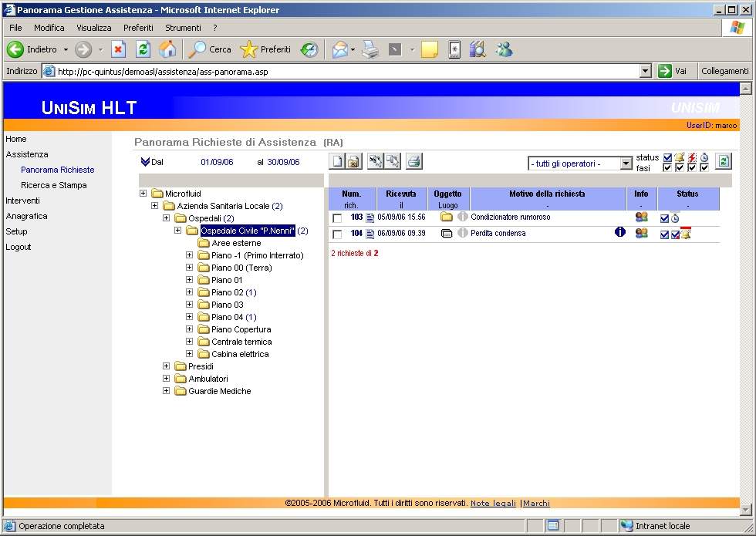Go to Home in left sidebar

16,139
